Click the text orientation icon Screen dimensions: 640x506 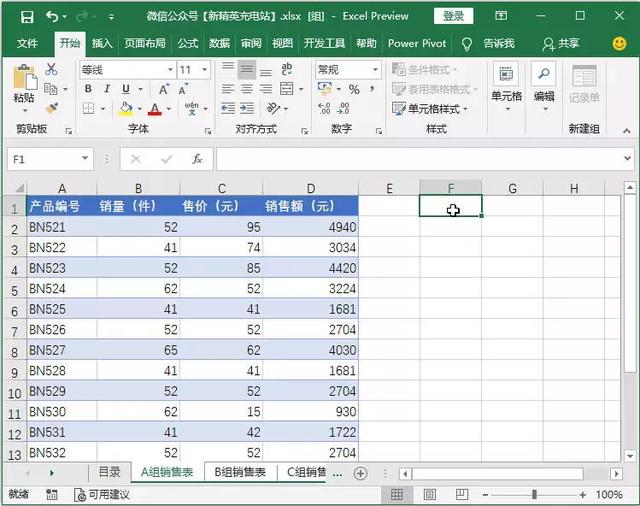point(273,109)
